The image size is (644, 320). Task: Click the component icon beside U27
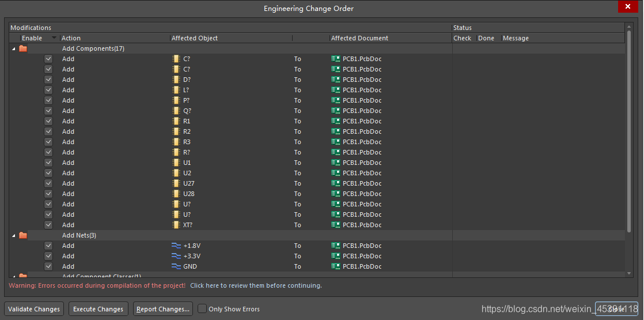pos(176,183)
